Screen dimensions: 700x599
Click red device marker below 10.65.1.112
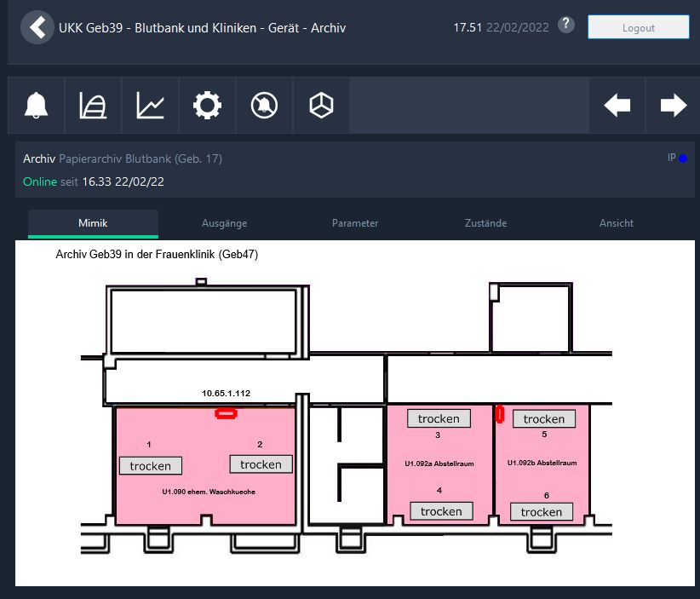226,414
